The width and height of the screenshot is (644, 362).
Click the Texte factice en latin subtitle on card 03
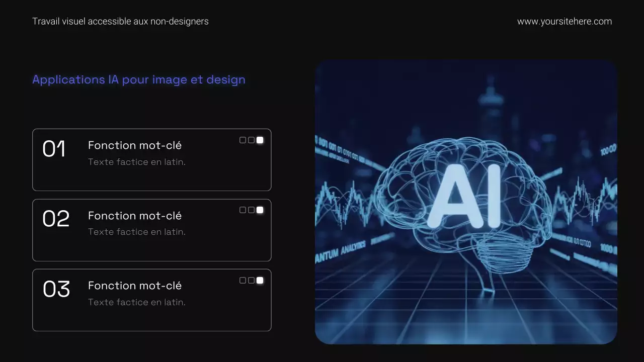[136, 302]
